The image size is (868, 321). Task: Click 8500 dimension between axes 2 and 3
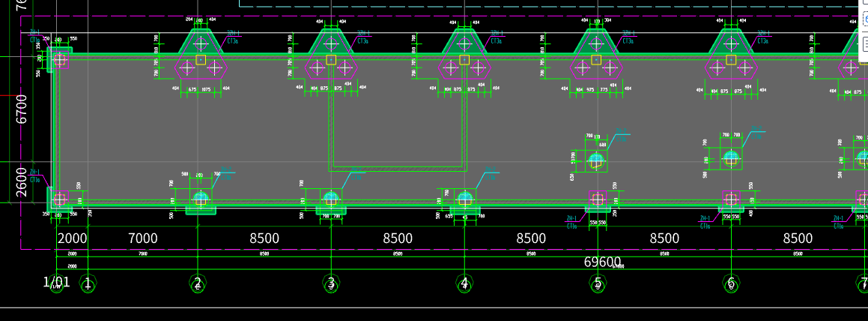(x=264, y=238)
